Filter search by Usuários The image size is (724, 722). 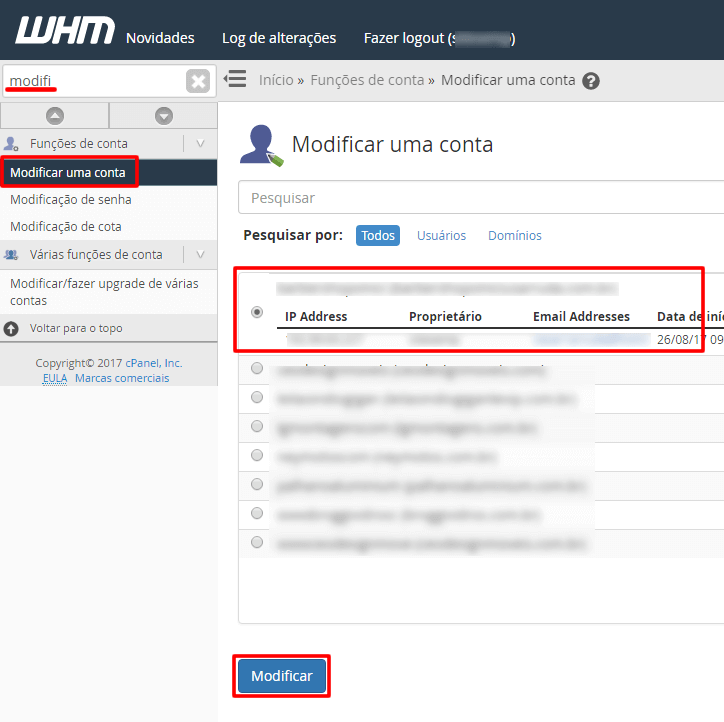click(x=441, y=235)
